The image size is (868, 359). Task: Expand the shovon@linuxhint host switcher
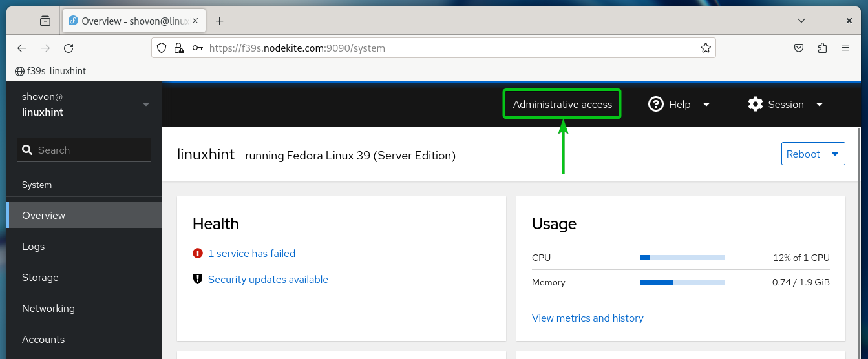(84, 104)
